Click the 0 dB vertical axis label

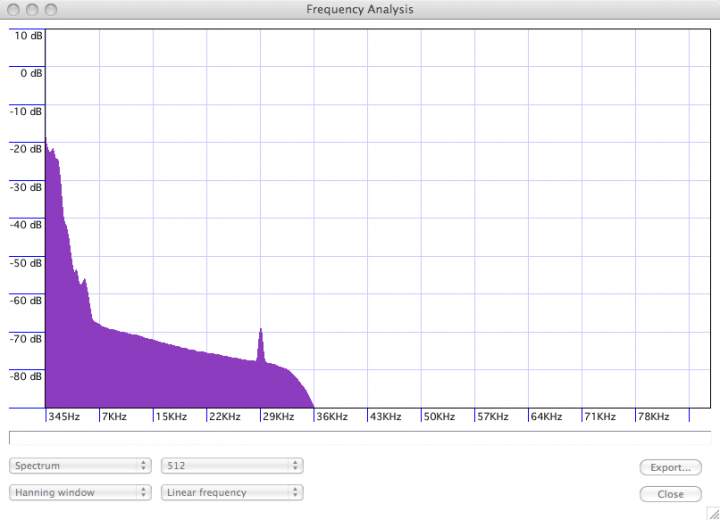[29, 73]
